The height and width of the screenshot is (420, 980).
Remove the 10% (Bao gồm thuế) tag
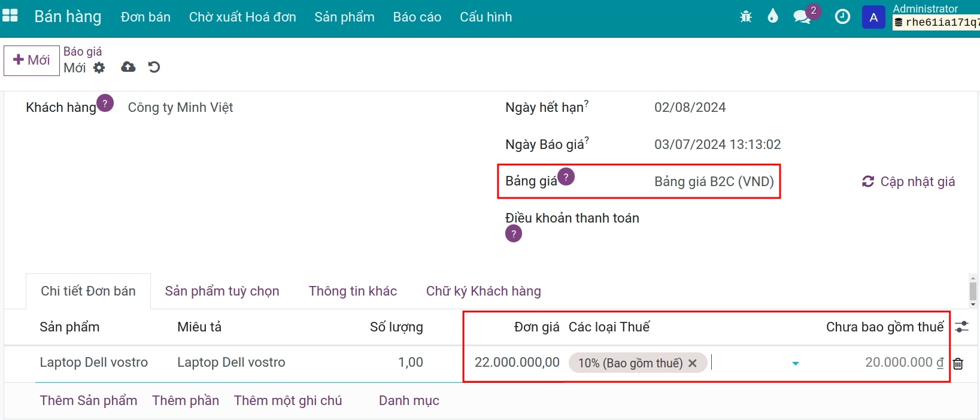[692, 363]
